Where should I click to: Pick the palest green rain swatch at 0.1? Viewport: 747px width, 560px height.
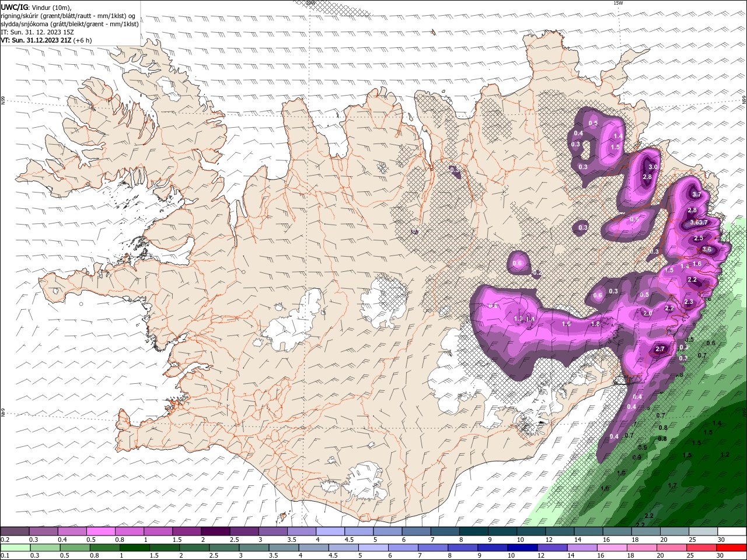point(16,548)
